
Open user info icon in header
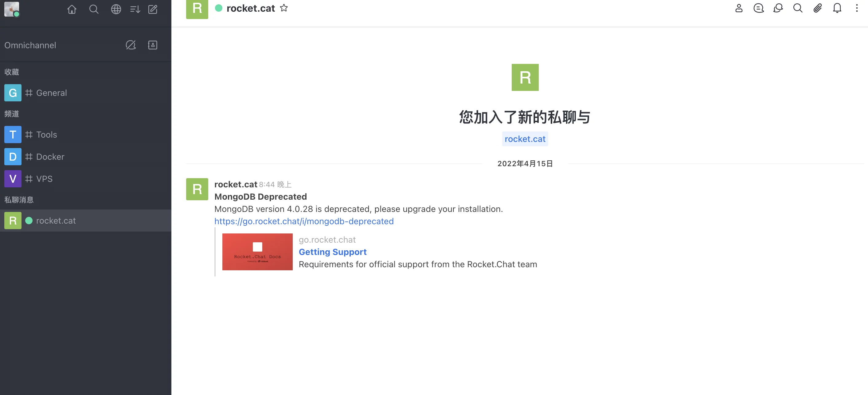tap(739, 8)
